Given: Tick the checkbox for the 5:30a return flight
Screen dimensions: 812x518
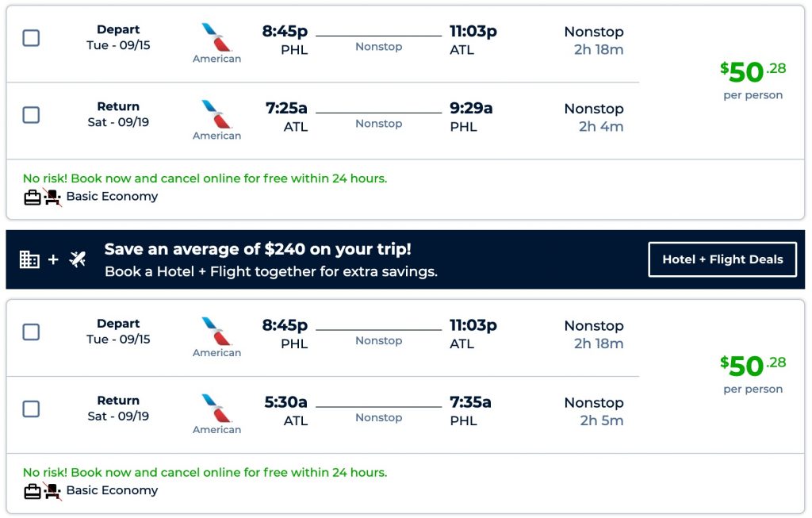Looking at the screenshot, I should tap(31, 409).
